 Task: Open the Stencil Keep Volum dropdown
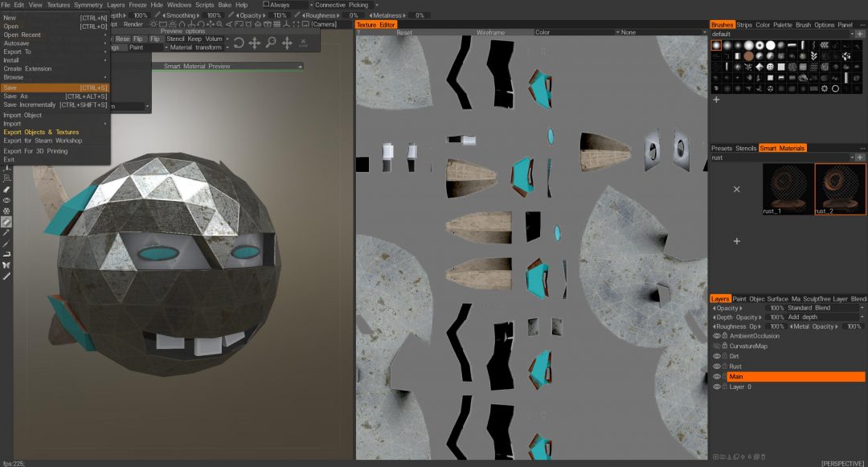click(198, 39)
